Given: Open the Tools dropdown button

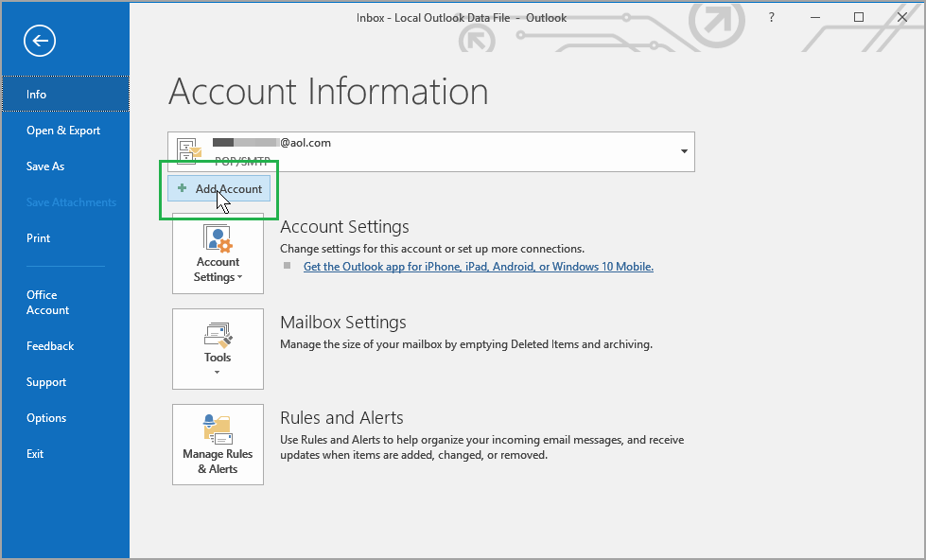Looking at the screenshot, I should pos(218,349).
